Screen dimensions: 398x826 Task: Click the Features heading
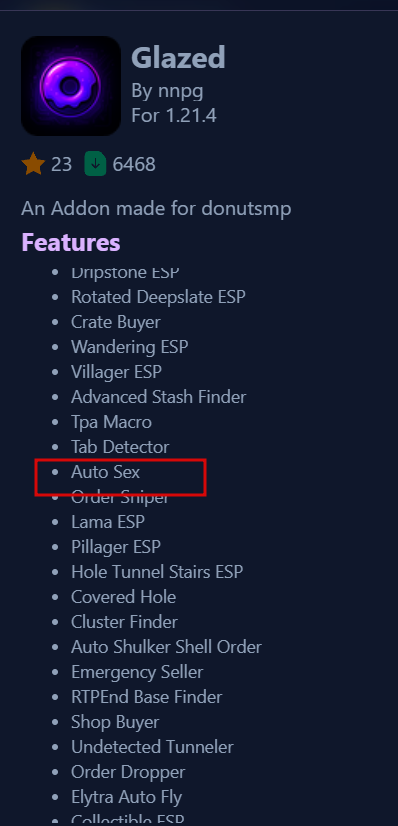pyautogui.click(x=71, y=243)
